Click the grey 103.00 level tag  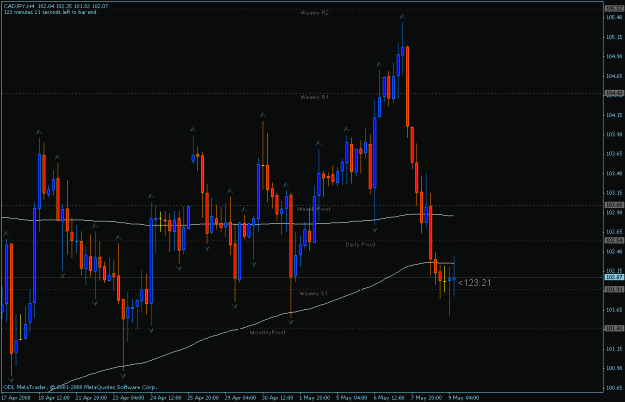tap(614, 205)
